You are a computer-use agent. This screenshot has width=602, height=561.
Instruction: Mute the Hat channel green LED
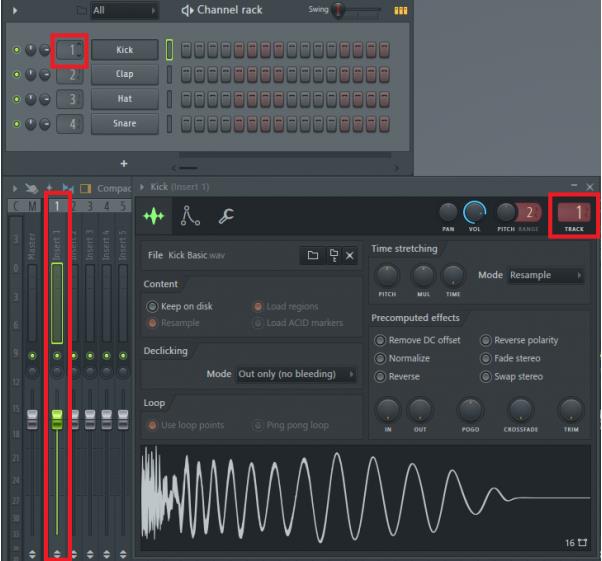(17, 99)
